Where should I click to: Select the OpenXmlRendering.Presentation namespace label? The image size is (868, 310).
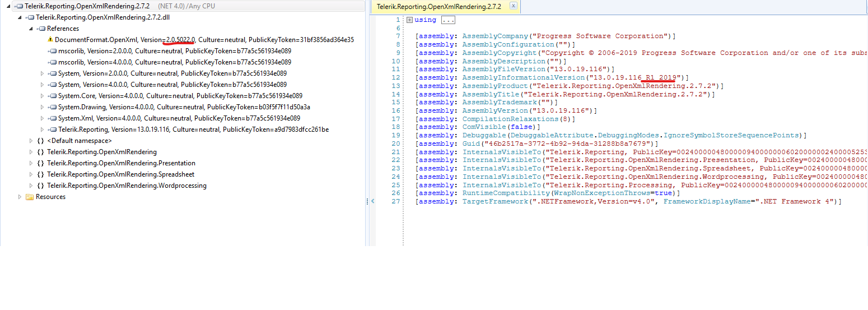pyautogui.click(x=121, y=163)
